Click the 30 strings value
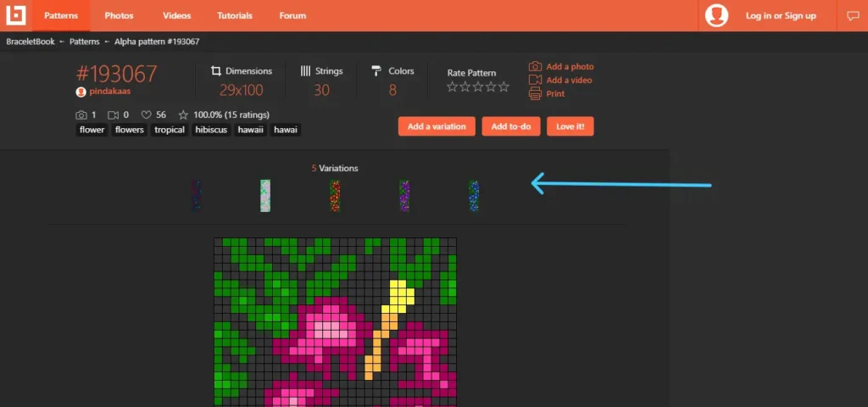This screenshot has width=868, height=407. tap(321, 90)
